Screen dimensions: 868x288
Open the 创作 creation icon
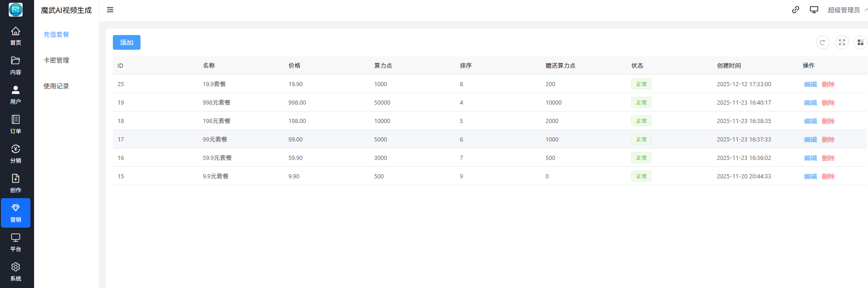(16, 179)
